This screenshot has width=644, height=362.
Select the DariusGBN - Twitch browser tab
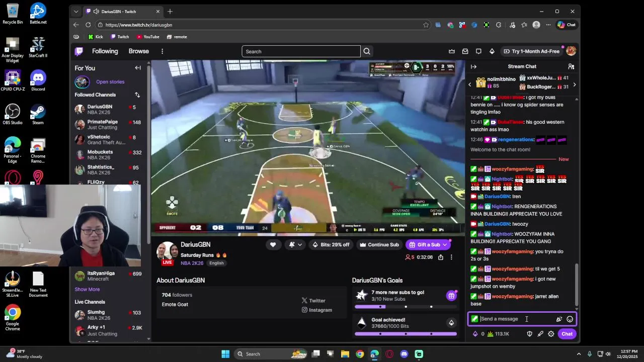[123, 12]
